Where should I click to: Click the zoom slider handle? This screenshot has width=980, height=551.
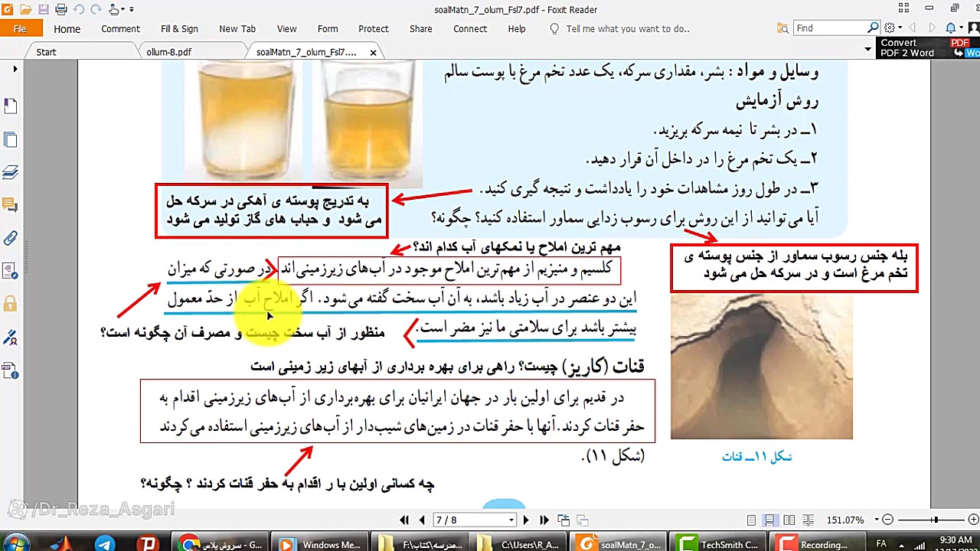[x=934, y=520]
